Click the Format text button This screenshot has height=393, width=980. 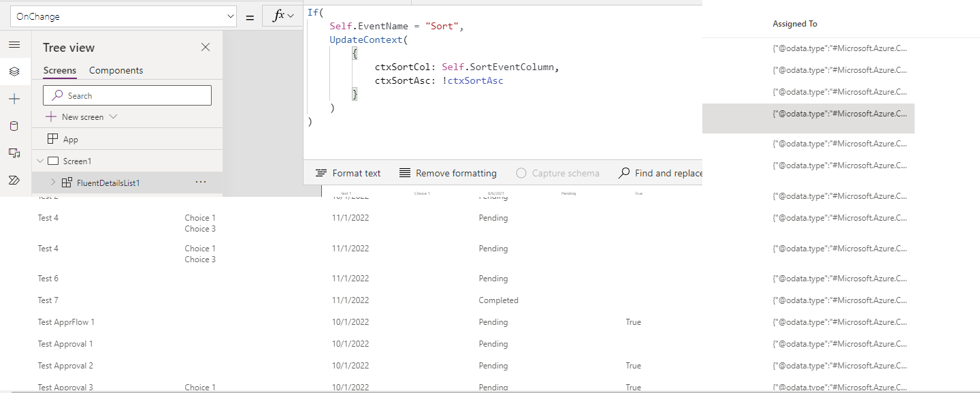348,173
